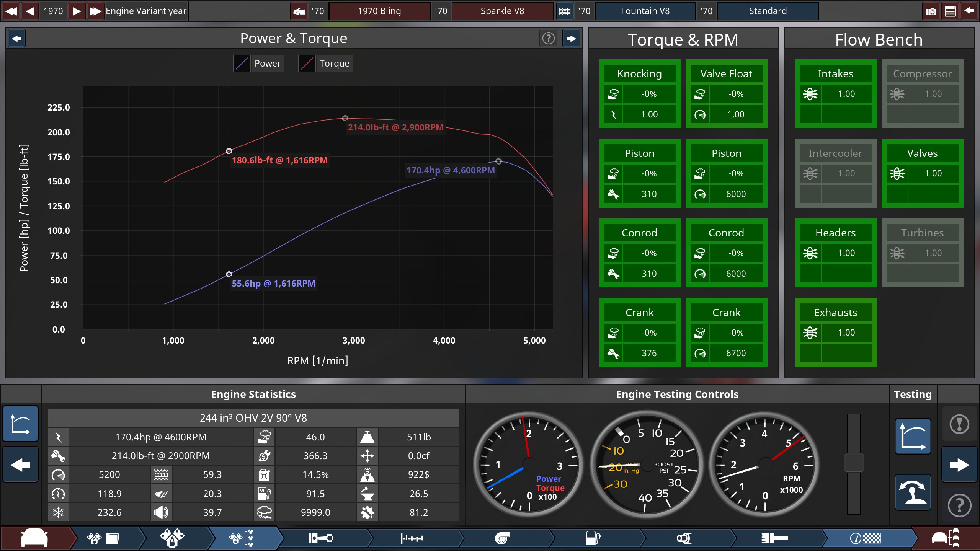Click the engine testing checkered flag icon

[x=865, y=538]
